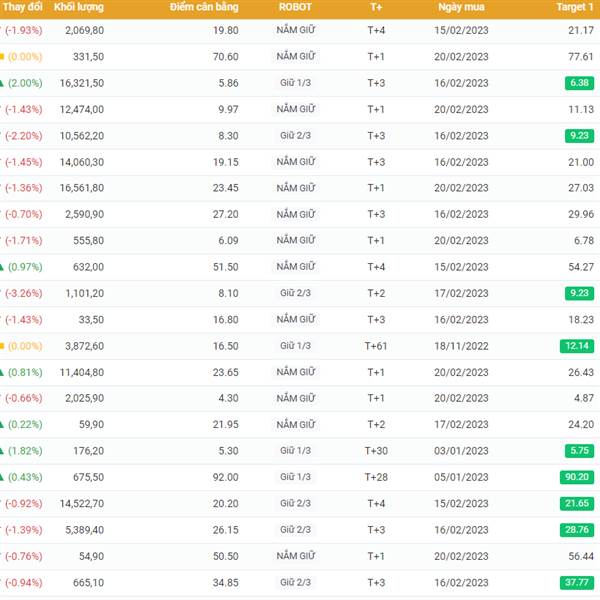Click the green 37.77 target badge
600x600 pixels.
pos(577,582)
